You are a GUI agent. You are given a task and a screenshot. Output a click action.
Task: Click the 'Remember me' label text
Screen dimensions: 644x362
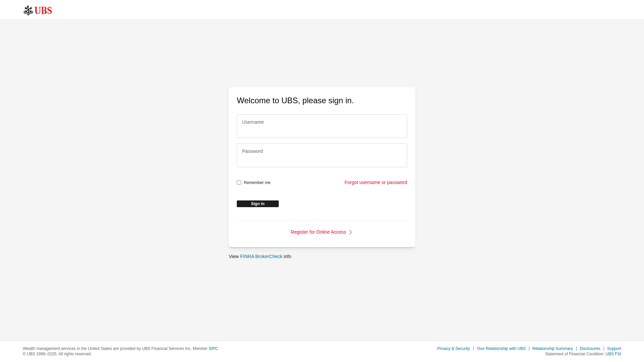(257, 183)
